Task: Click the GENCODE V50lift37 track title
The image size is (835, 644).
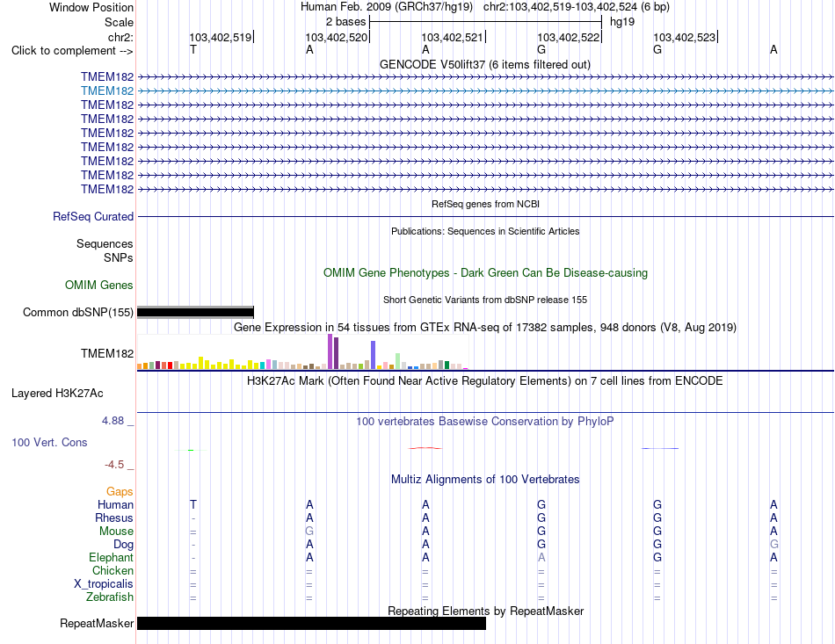Action: pos(484,64)
